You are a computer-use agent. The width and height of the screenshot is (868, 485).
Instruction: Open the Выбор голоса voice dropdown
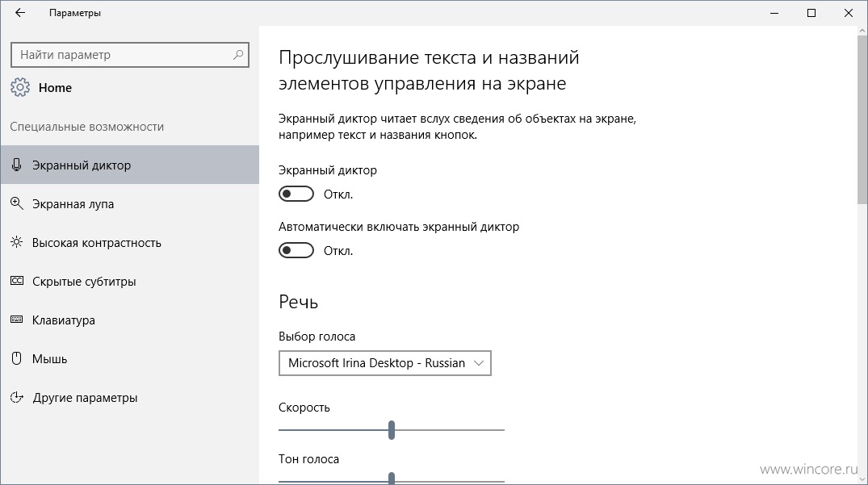coord(384,363)
